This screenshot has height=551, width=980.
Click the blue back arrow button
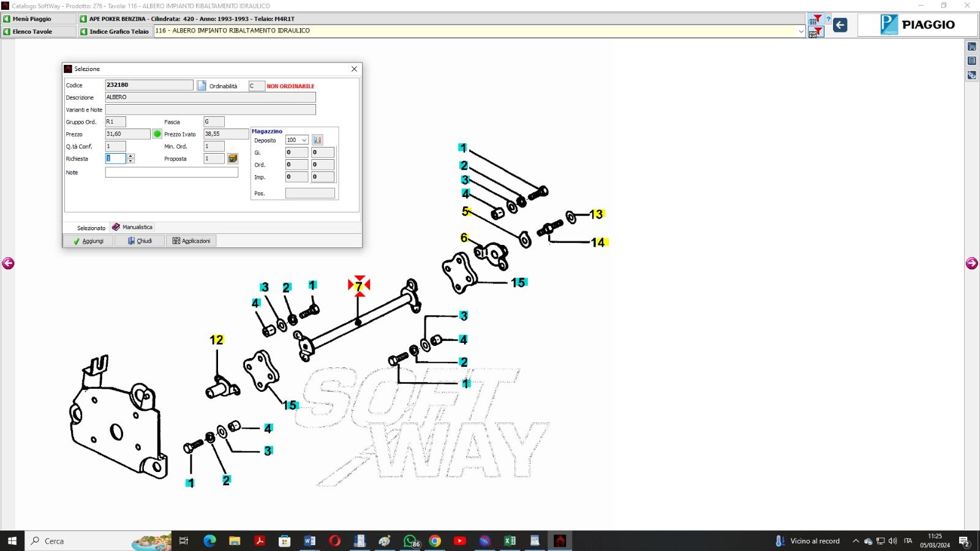click(x=840, y=25)
